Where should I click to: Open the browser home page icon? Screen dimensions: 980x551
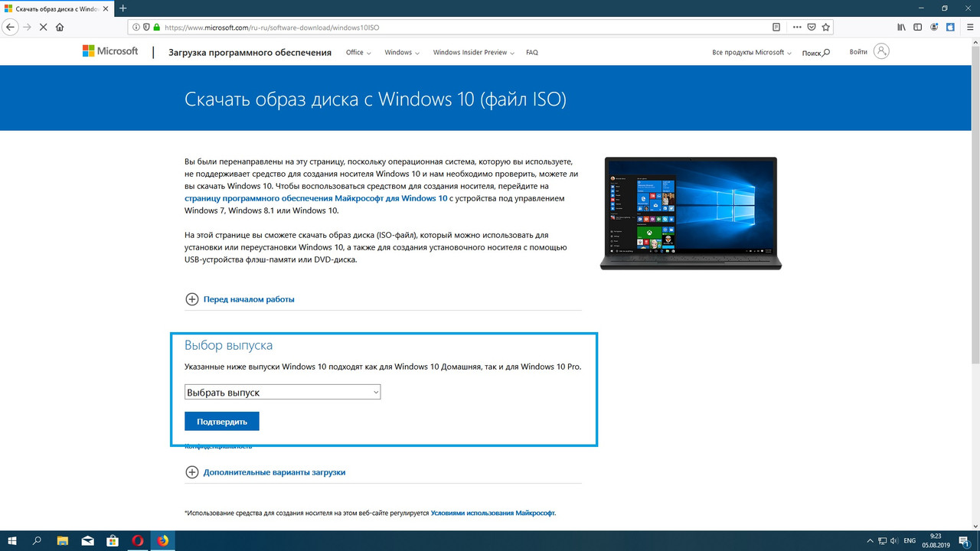point(60,27)
